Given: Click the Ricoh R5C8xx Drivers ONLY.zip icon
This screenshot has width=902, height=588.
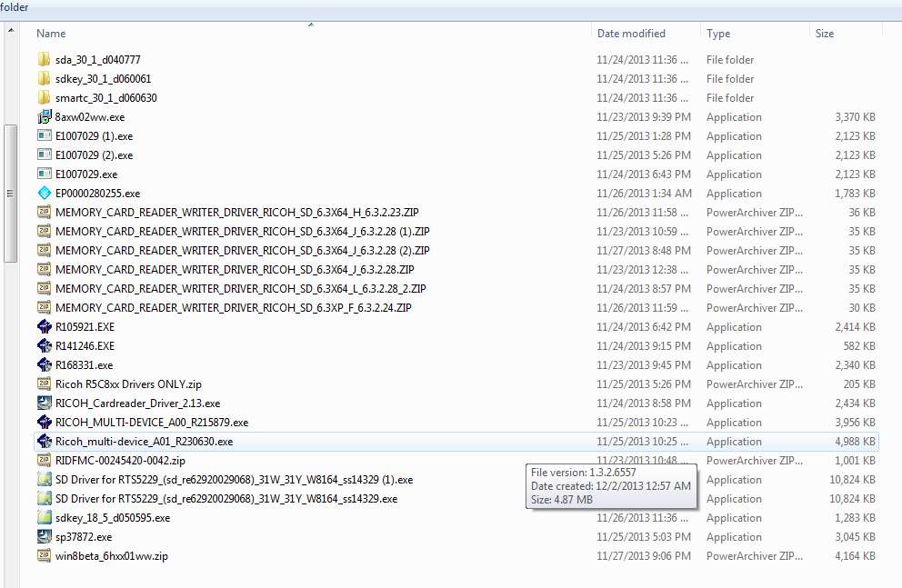Looking at the screenshot, I should 45,384.
